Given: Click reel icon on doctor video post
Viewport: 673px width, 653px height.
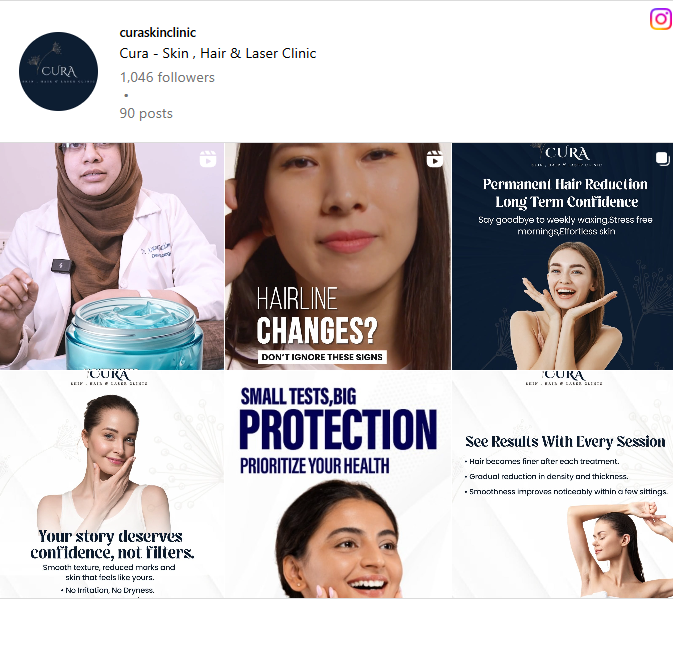Looking at the screenshot, I should [x=208, y=158].
